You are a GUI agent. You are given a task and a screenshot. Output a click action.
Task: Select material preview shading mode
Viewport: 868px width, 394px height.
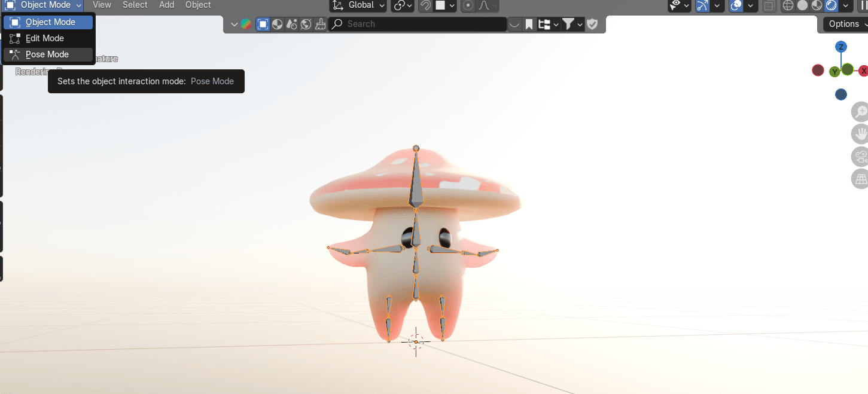[817, 5]
